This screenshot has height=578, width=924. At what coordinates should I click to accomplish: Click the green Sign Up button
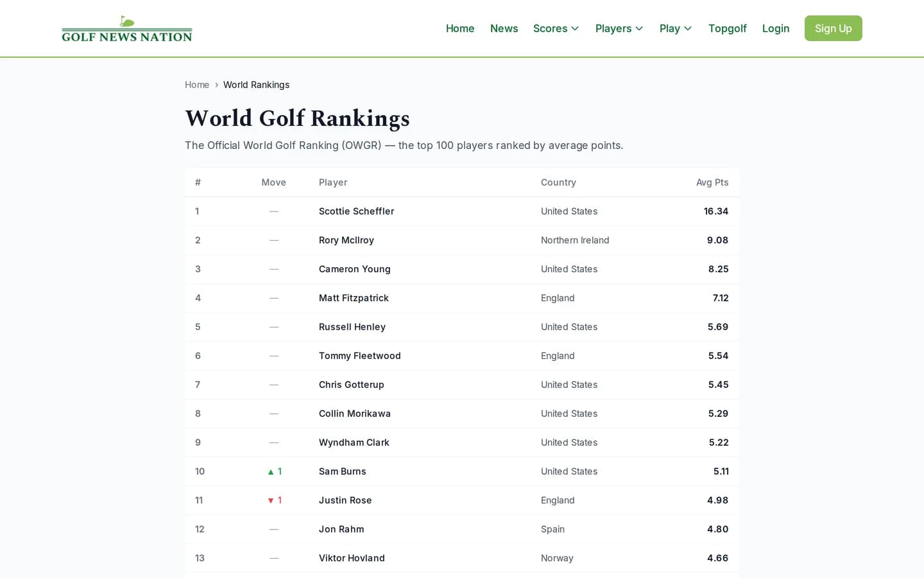click(x=833, y=28)
